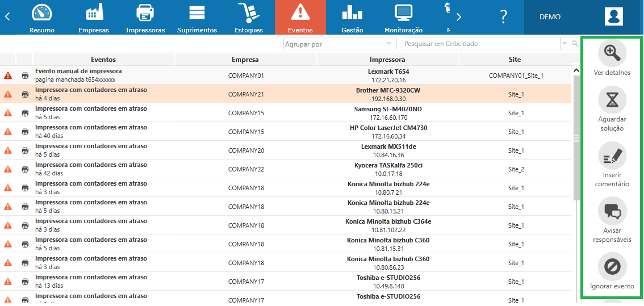Open the Resumo dashboard tab
The image size is (644, 306).
pyautogui.click(x=41, y=18)
